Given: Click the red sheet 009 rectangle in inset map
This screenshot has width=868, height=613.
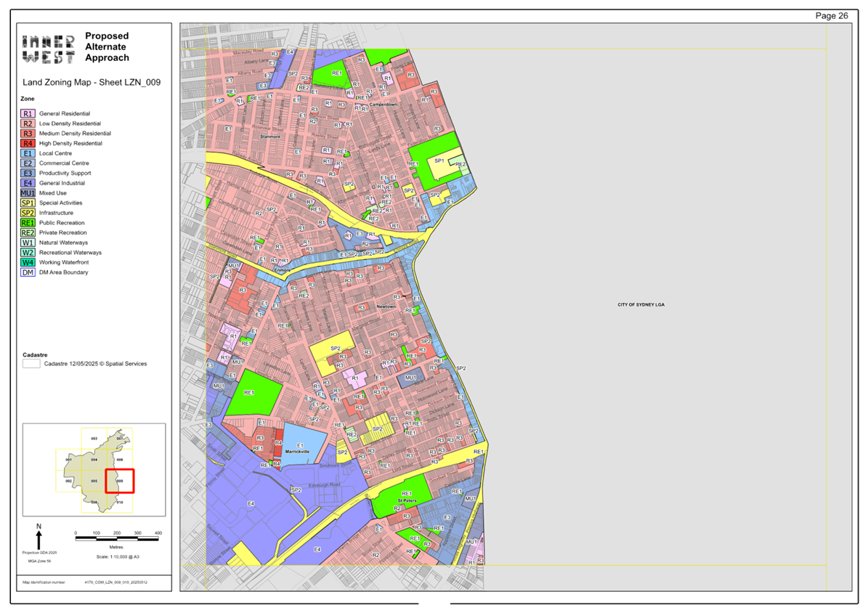Looking at the screenshot, I should click(120, 481).
